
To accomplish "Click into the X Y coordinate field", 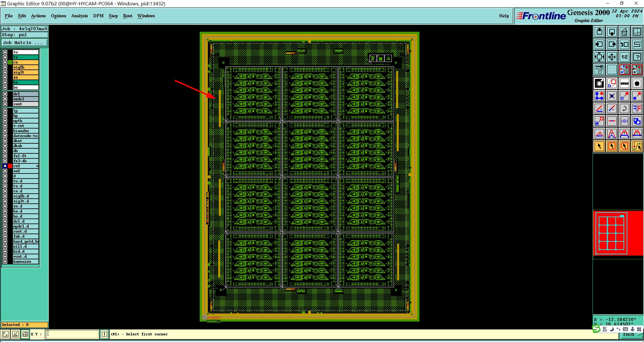I will click(x=72, y=334).
